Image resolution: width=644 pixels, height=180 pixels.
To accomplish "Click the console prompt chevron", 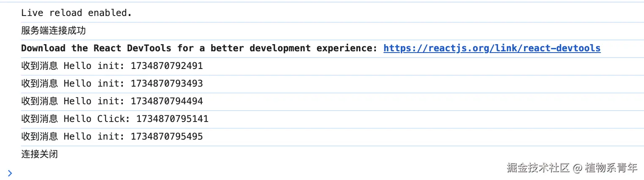I will point(10,172).
